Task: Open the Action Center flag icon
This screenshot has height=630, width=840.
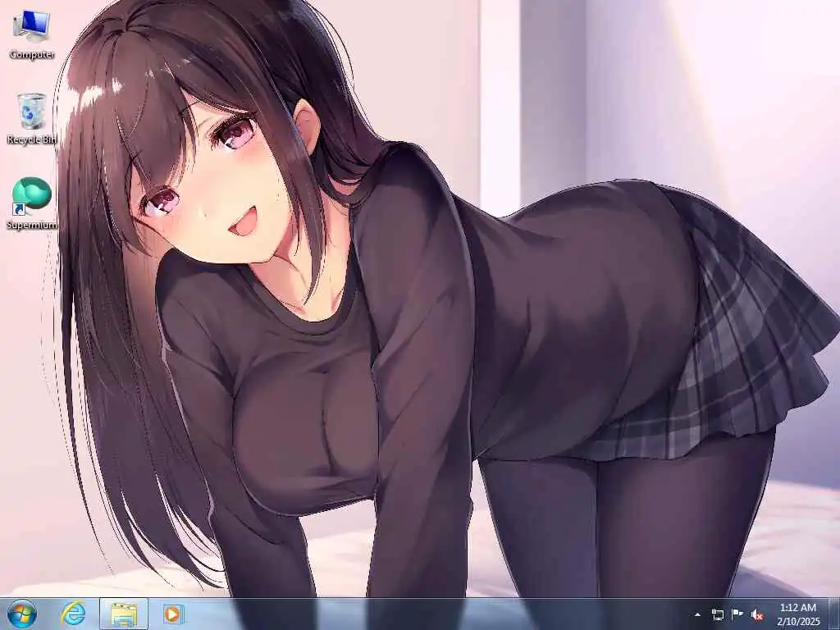Action: (x=737, y=614)
